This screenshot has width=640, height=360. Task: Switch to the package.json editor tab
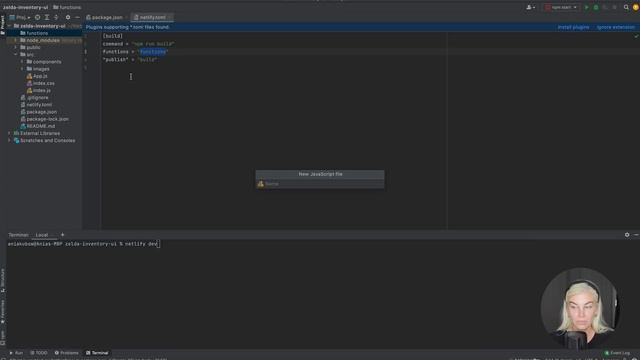click(x=104, y=18)
